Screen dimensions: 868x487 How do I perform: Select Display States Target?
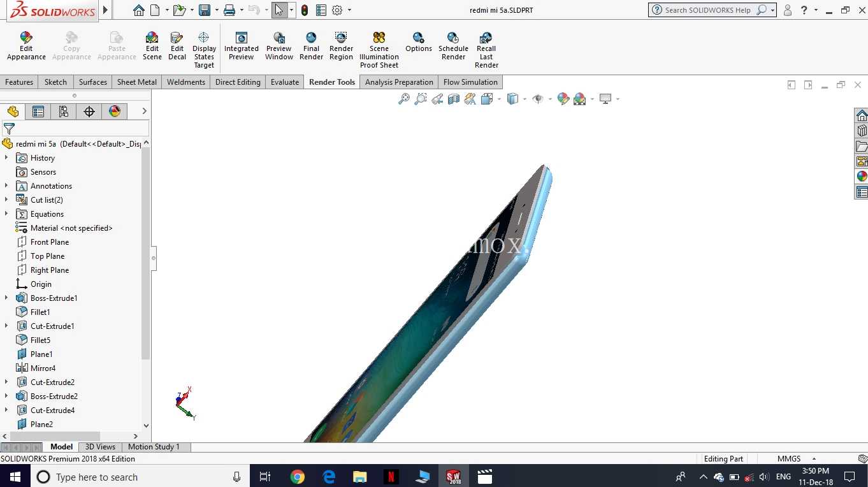coord(204,50)
